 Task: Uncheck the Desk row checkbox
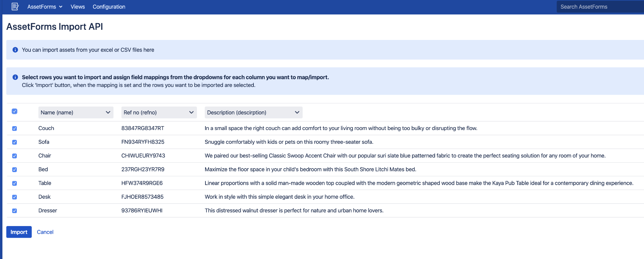(14, 197)
